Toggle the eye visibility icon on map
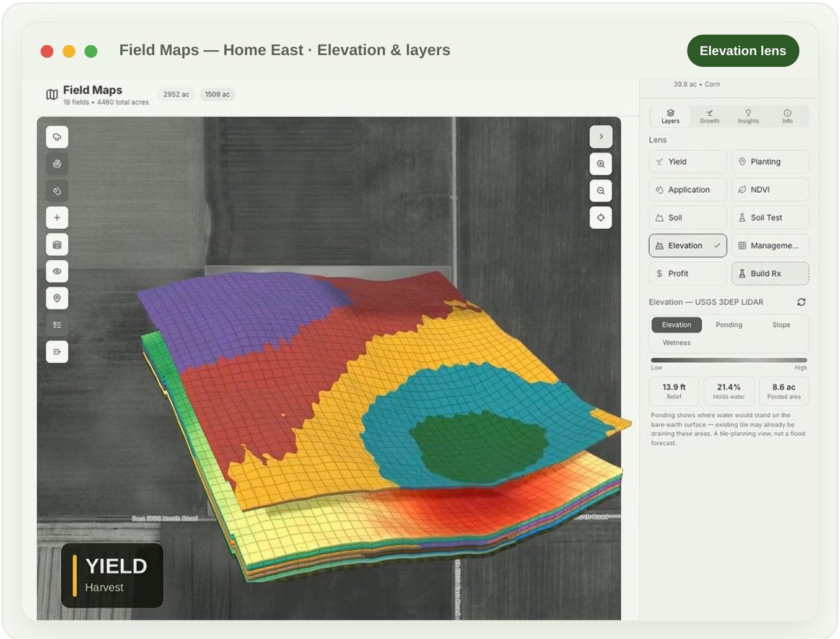The width and height of the screenshot is (840, 639). click(57, 271)
